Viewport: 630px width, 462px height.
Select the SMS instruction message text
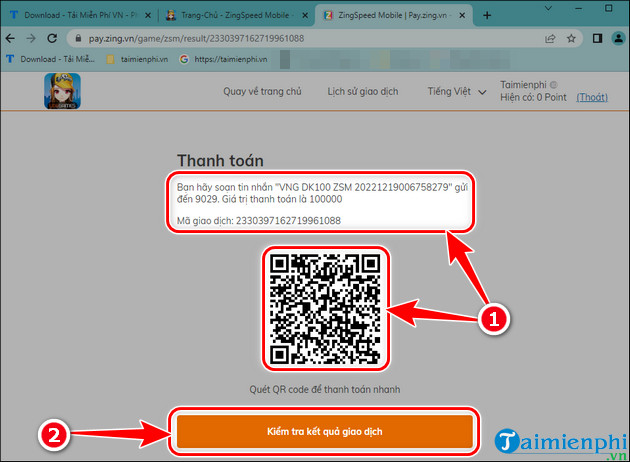point(322,193)
